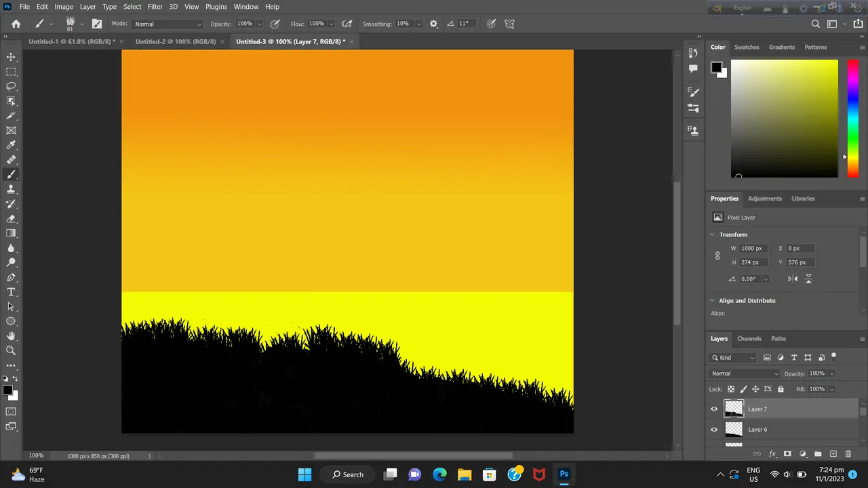Open the Plugins menu
The image size is (868, 488).
[x=216, y=7]
